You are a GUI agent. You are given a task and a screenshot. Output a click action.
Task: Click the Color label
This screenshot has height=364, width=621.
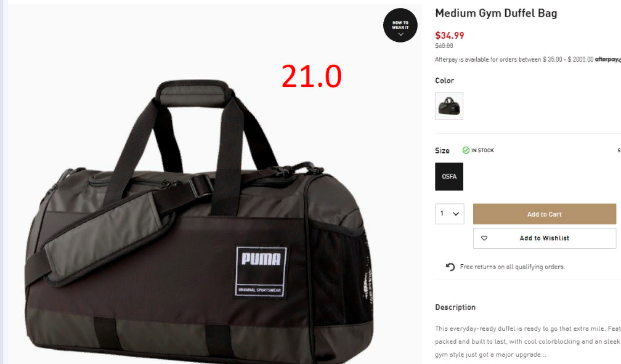(444, 81)
